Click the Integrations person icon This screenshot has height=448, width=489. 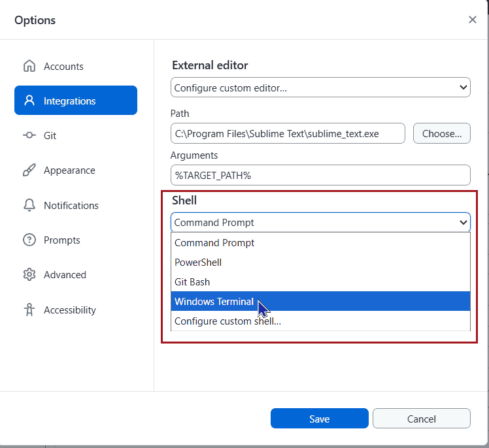tap(29, 101)
